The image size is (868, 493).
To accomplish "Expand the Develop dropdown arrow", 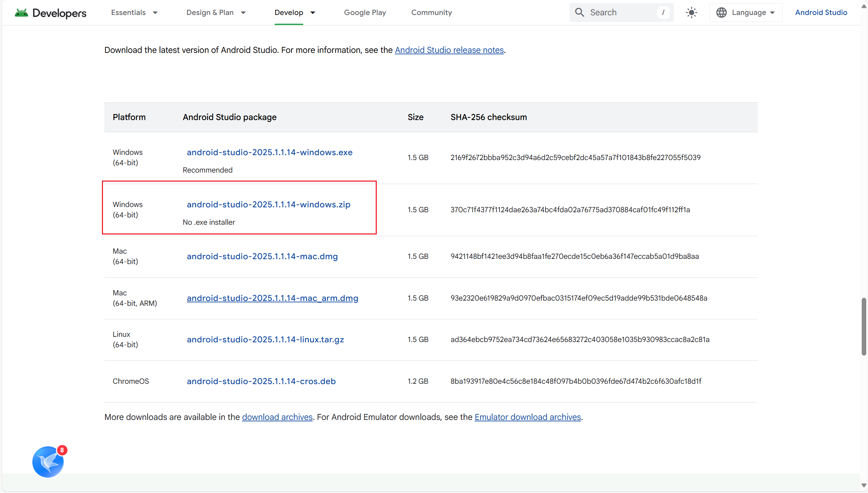I will coord(313,13).
